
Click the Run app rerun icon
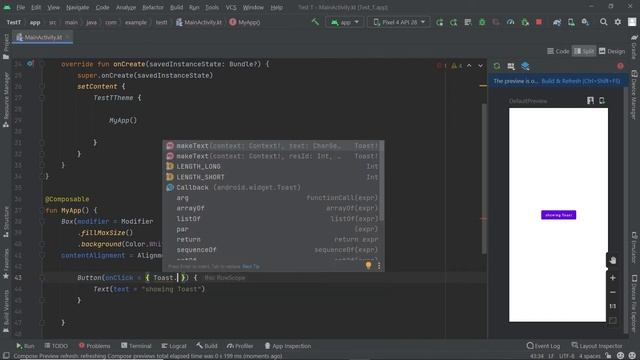pyautogui.click(x=440, y=22)
